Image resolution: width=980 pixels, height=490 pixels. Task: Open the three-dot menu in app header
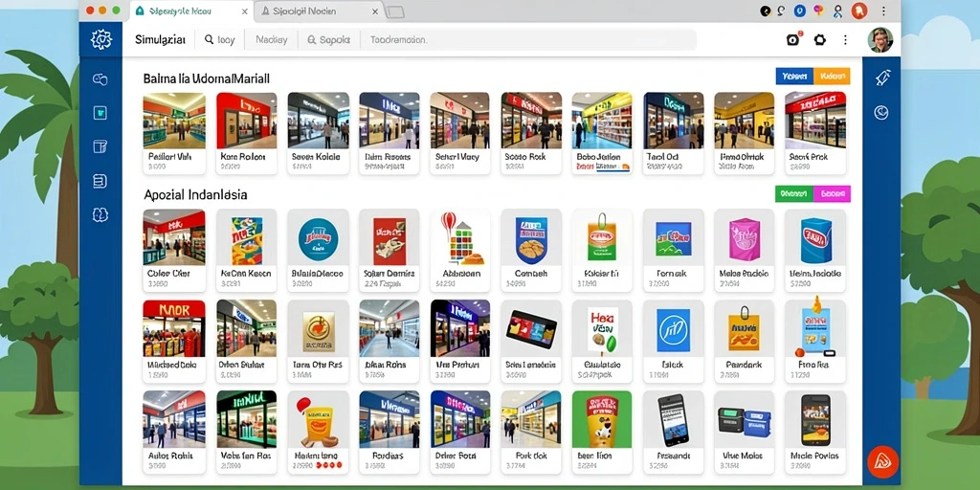[x=846, y=40]
